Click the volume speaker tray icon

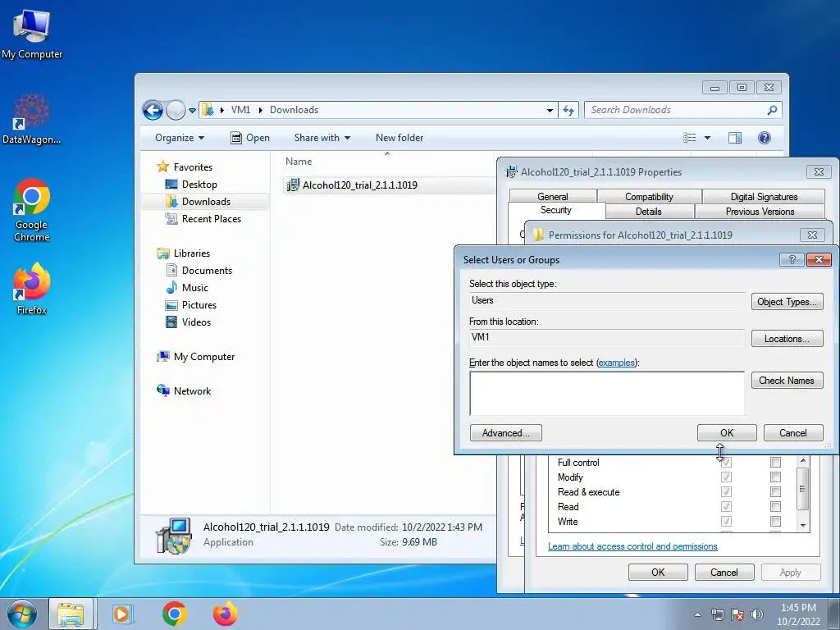[757, 614]
